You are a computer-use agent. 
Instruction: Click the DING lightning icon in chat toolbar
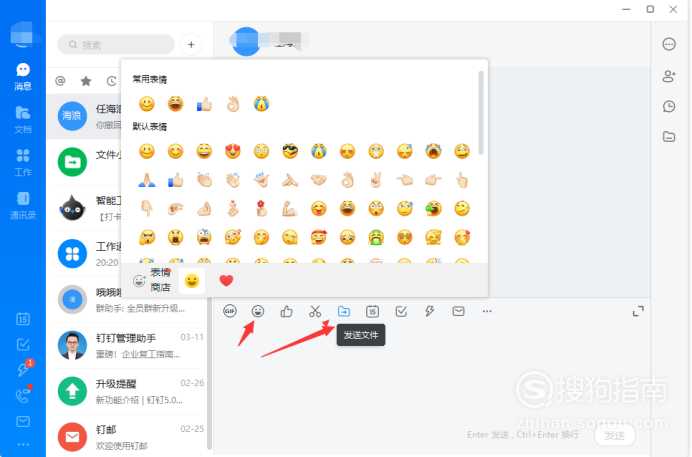coord(429,311)
